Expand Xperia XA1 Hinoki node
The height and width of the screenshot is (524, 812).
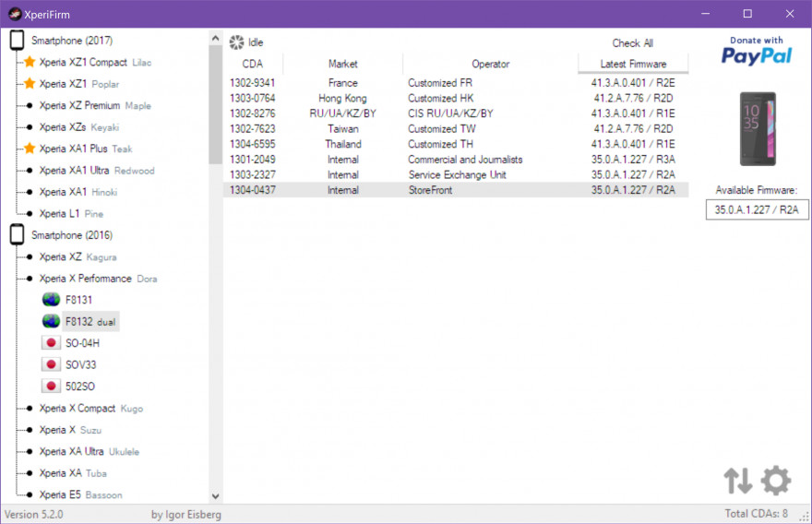(30, 192)
